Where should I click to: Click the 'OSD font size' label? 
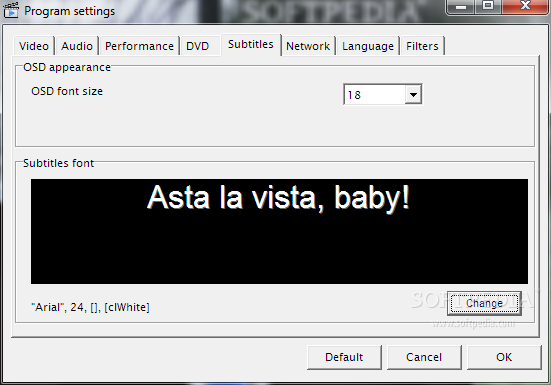tap(67, 91)
